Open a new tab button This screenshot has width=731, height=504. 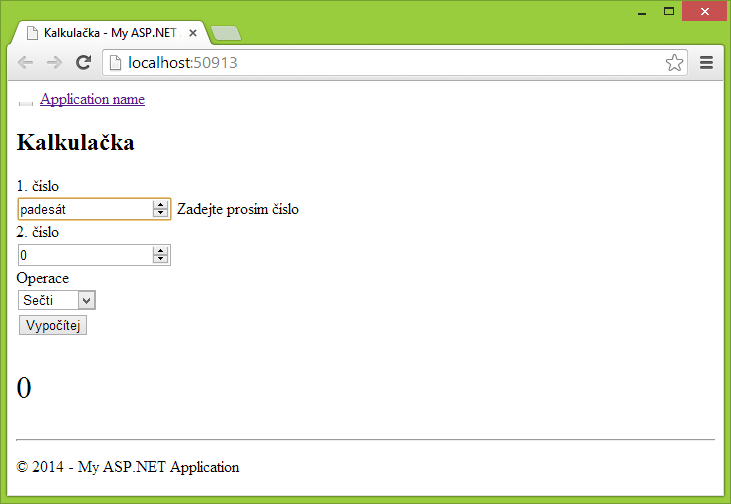(226, 33)
